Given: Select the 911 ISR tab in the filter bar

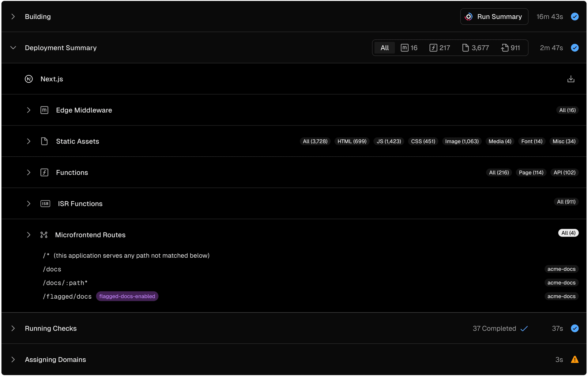Looking at the screenshot, I should pyautogui.click(x=511, y=48).
